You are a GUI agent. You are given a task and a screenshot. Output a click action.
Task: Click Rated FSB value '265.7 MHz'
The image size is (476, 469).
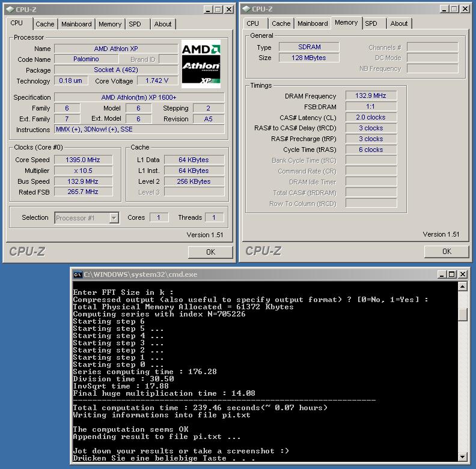coord(83,192)
